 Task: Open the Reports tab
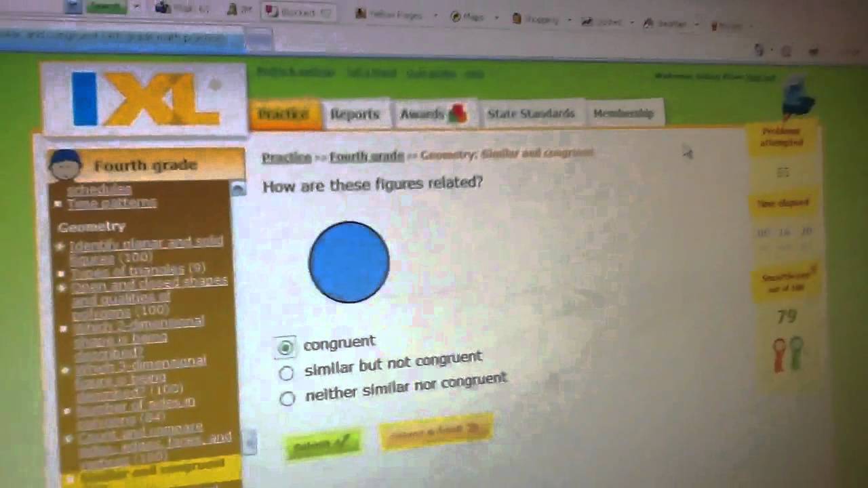[x=355, y=114]
